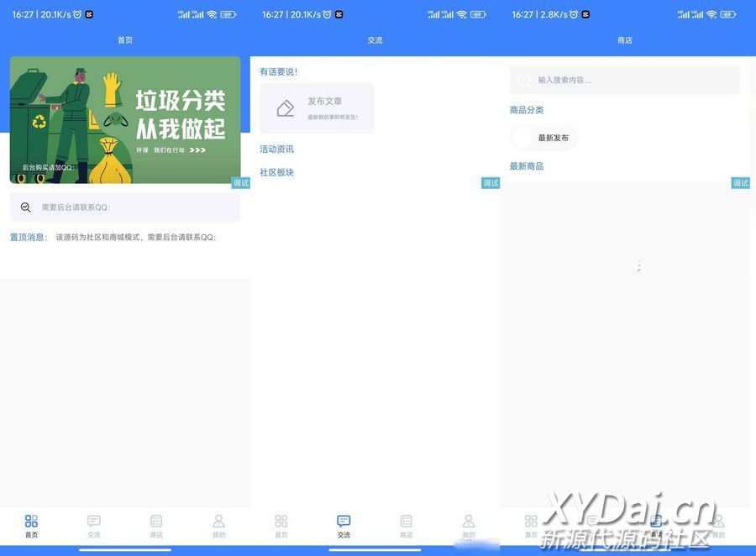
Task: Open the garbage sorting banner 垃圾分类
Action: [x=125, y=119]
